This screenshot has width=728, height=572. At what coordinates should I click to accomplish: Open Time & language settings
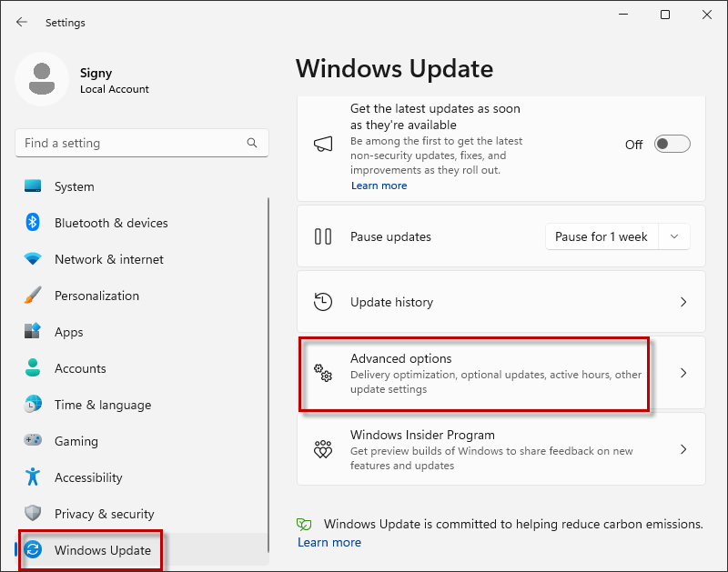click(142, 404)
